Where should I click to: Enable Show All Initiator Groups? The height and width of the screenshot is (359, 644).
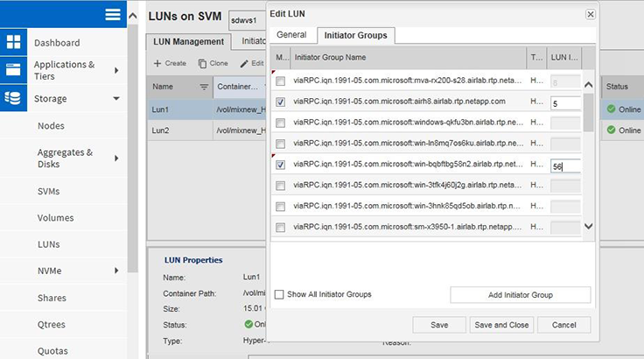click(x=280, y=294)
